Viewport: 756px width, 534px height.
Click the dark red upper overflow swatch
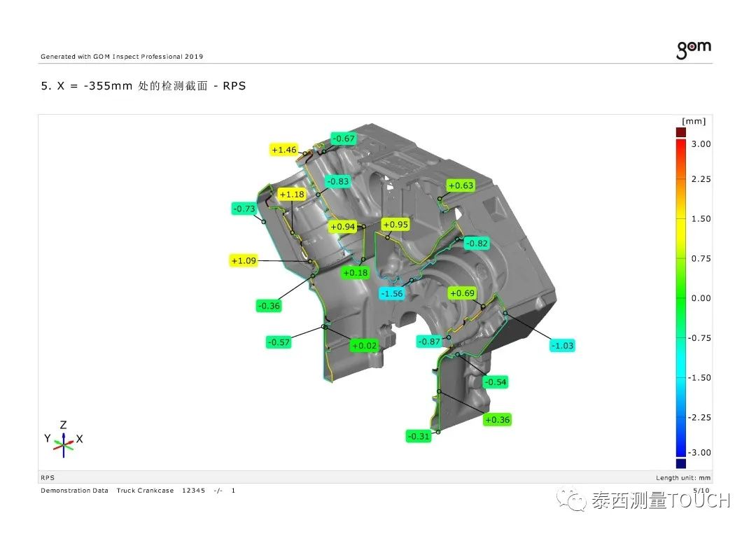(681, 132)
